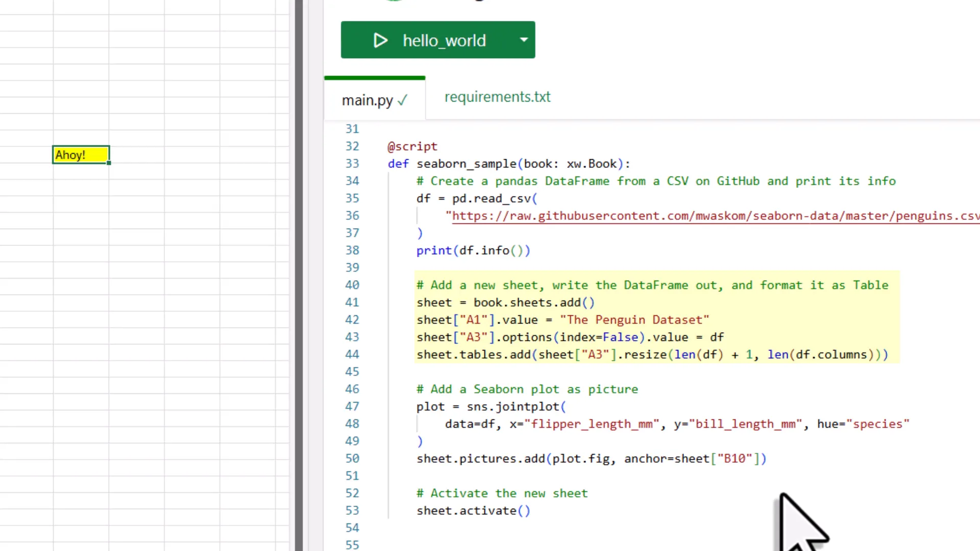Place cursor on the @script decorator
Screen dimensions: 980x551
point(412,146)
